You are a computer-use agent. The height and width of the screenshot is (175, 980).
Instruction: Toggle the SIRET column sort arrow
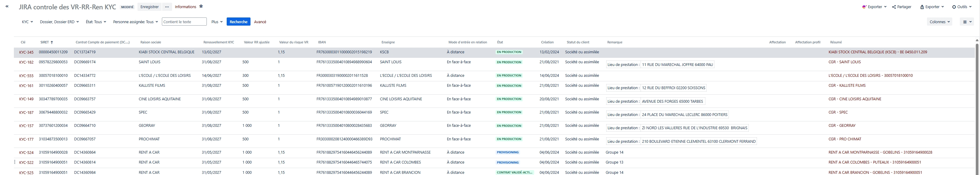tap(52, 42)
